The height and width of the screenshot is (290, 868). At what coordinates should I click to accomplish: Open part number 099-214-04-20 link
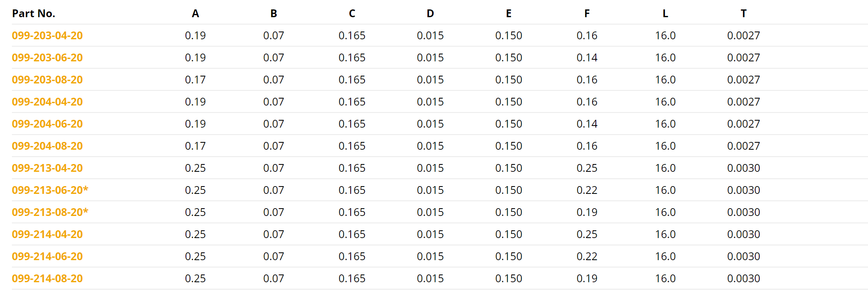[x=47, y=234]
